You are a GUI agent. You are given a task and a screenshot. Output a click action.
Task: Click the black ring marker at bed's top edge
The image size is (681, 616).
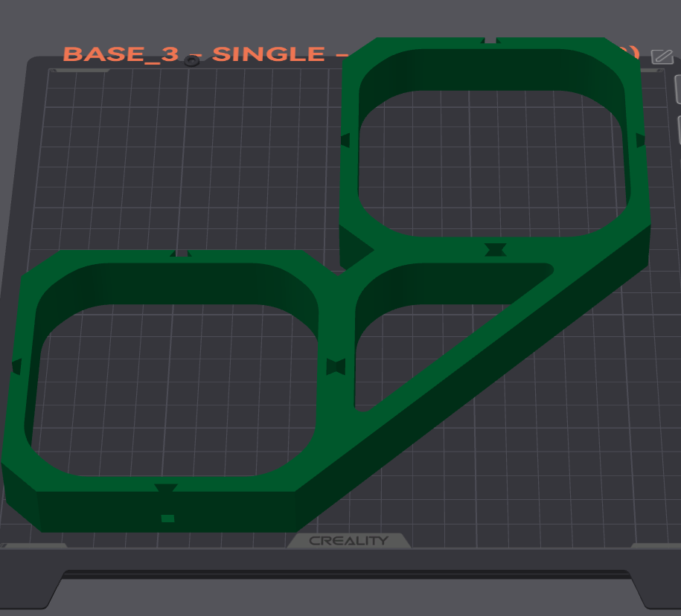[x=191, y=61]
